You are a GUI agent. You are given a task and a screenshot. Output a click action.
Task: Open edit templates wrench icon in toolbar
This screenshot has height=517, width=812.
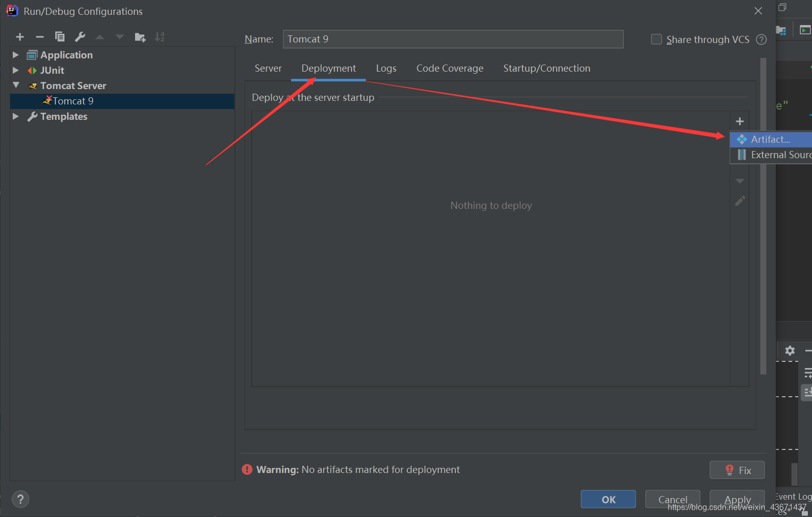tap(80, 37)
